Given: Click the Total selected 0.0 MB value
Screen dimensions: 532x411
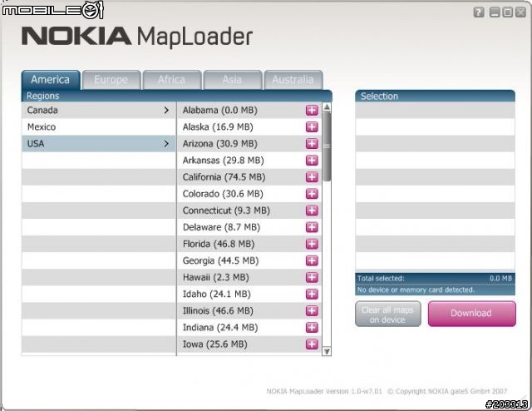Looking at the screenshot, I should [x=500, y=279].
